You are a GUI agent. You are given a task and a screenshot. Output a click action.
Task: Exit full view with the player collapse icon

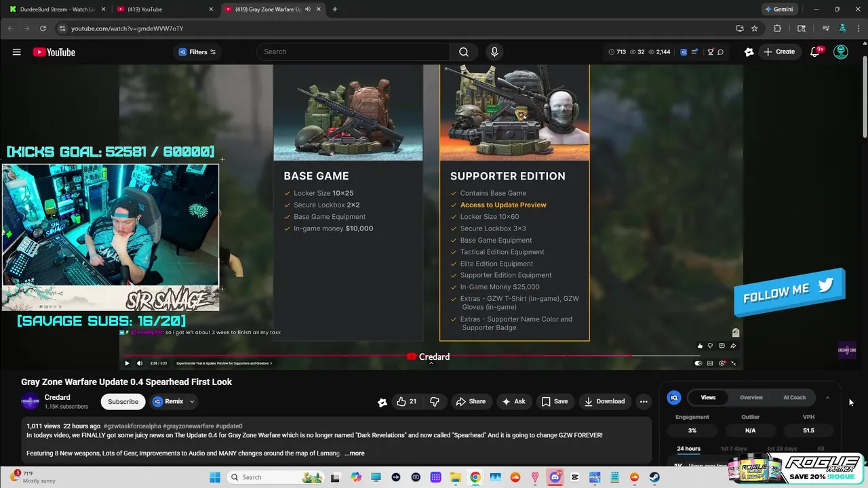[733, 363]
